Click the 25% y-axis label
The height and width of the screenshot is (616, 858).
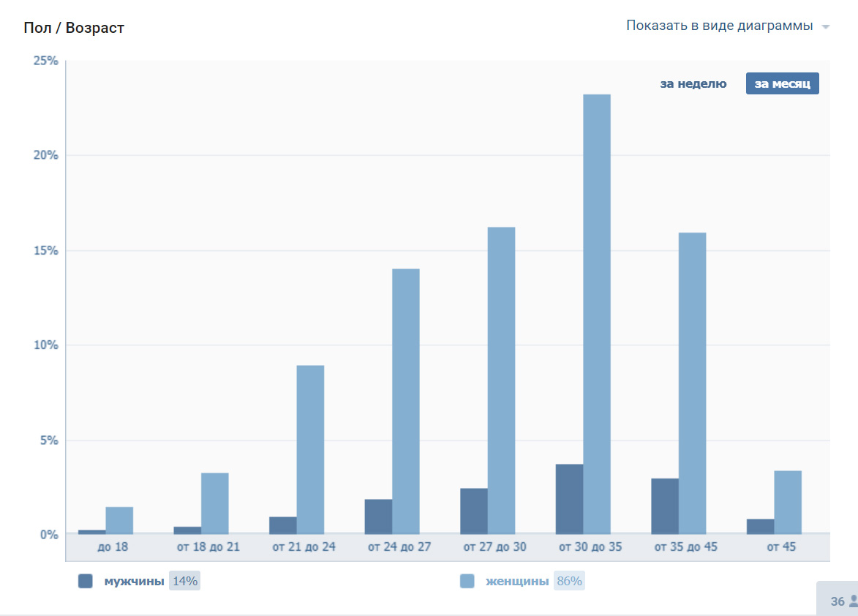tap(45, 61)
